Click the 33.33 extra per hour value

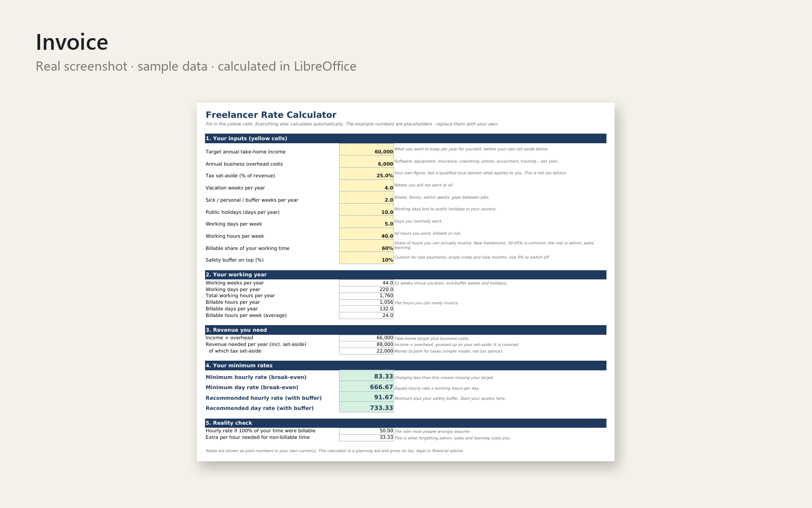366,437
